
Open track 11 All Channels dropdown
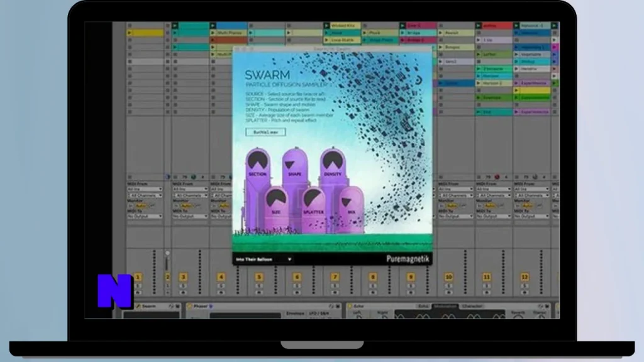[x=493, y=195]
